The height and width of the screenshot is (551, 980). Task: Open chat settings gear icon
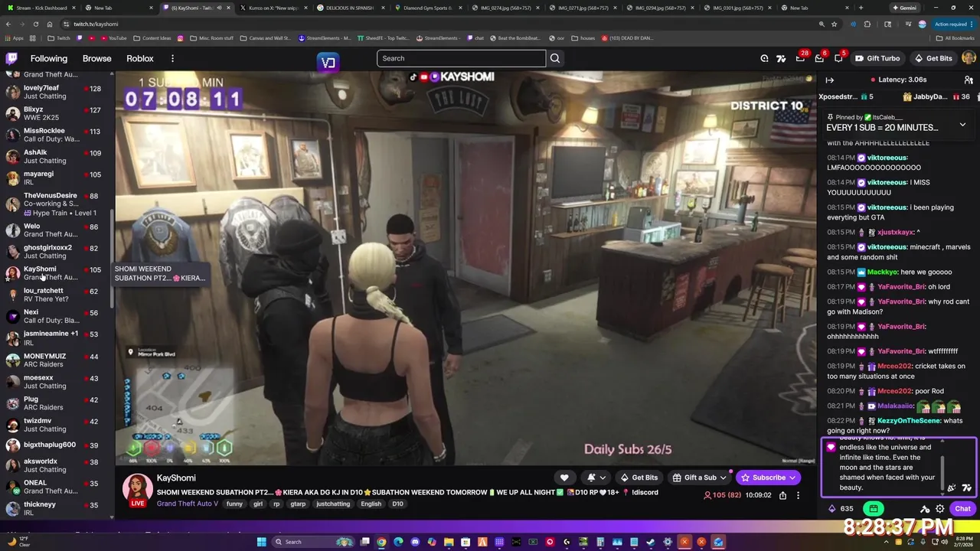point(940,509)
